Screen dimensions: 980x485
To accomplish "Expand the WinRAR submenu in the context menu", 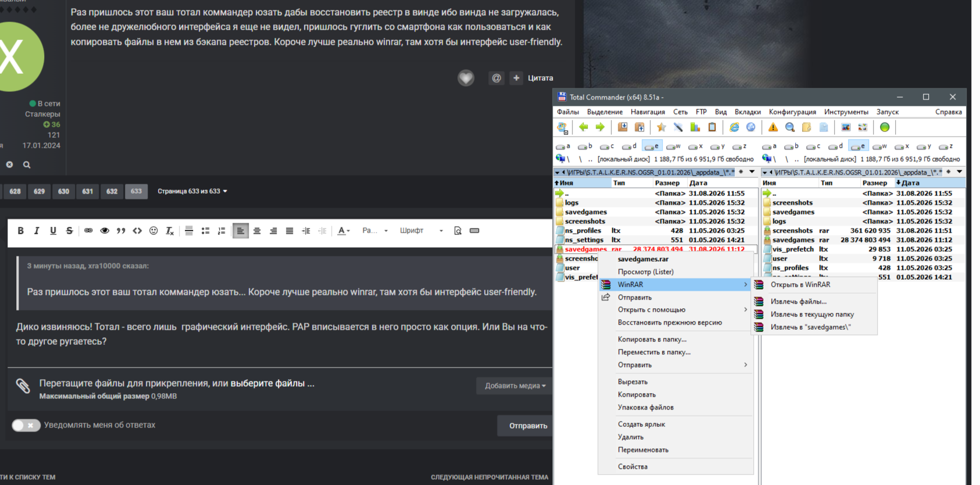I will (675, 284).
